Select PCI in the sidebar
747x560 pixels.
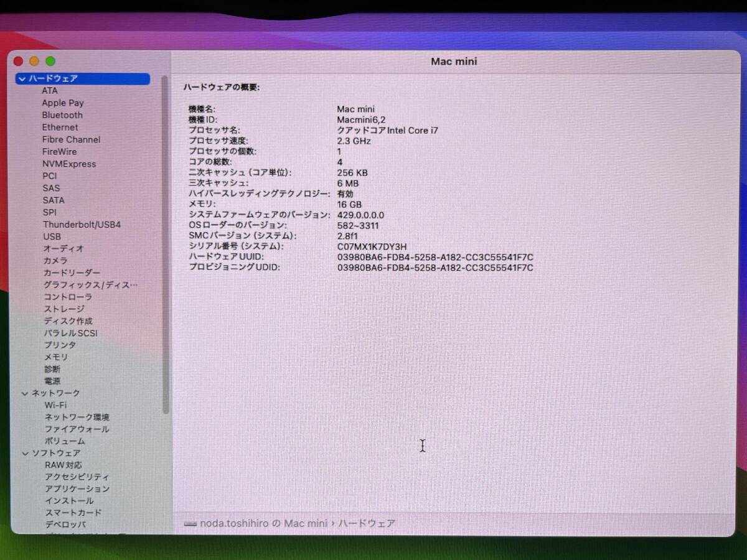click(x=50, y=176)
